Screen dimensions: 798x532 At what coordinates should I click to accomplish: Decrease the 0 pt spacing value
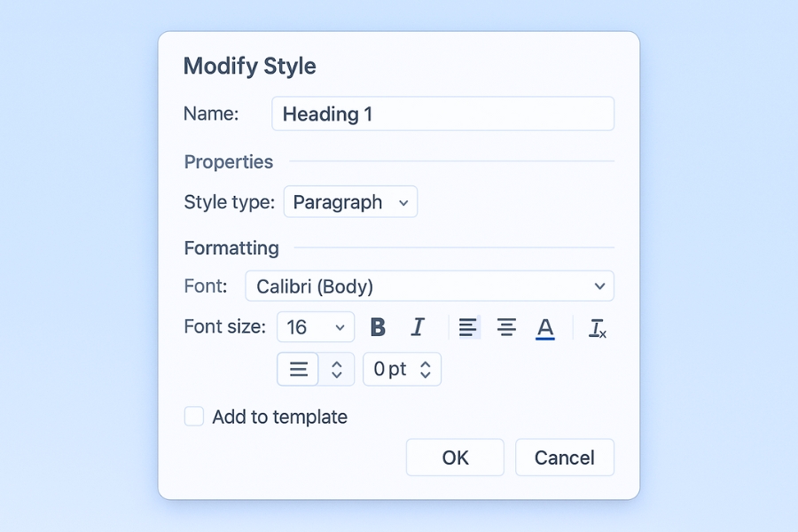tap(426, 375)
